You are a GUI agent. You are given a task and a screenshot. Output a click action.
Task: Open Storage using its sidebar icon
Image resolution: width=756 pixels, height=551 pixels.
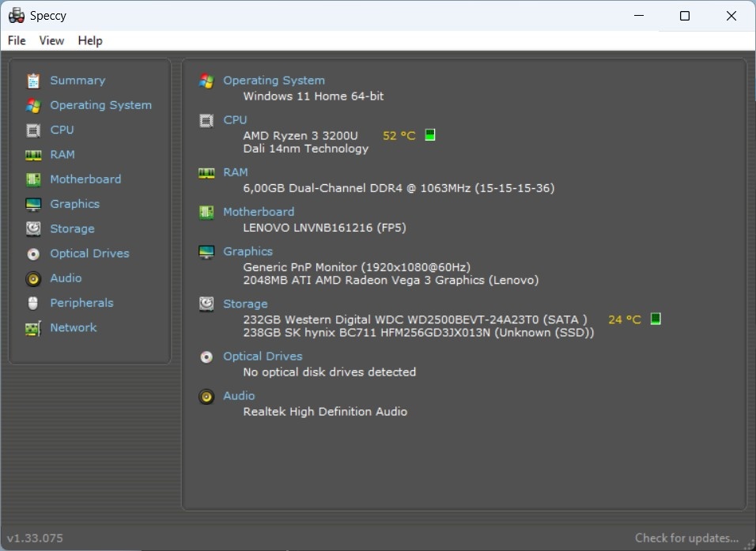point(32,228)
